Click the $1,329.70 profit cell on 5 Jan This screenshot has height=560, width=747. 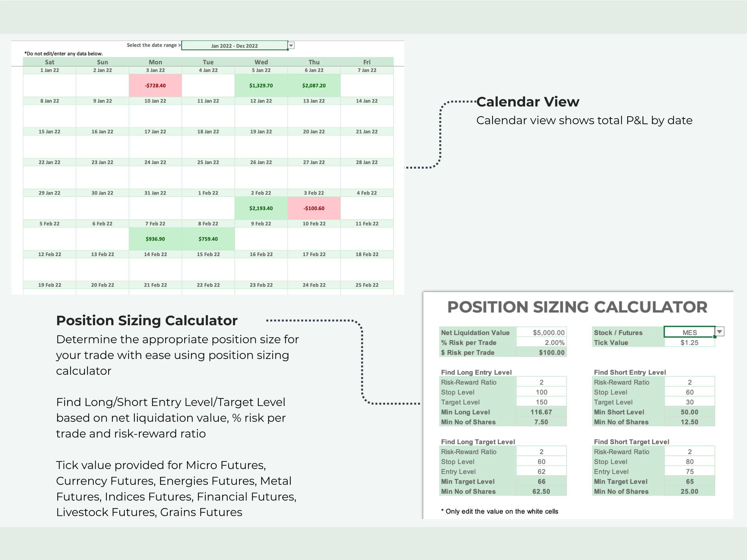[261, 86]
